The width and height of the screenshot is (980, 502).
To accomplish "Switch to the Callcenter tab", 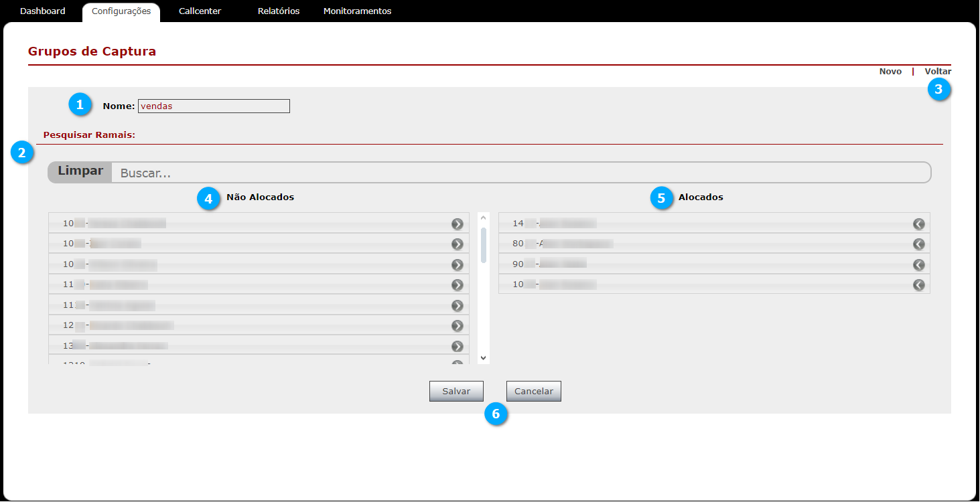I will pos(200,11).
